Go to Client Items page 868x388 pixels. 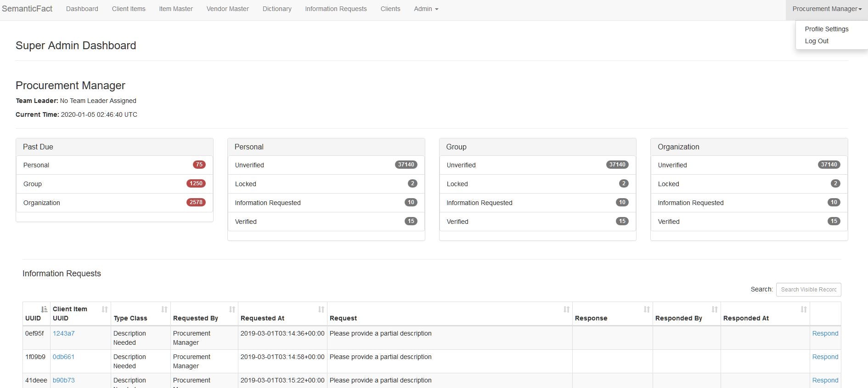coord(129,9)
